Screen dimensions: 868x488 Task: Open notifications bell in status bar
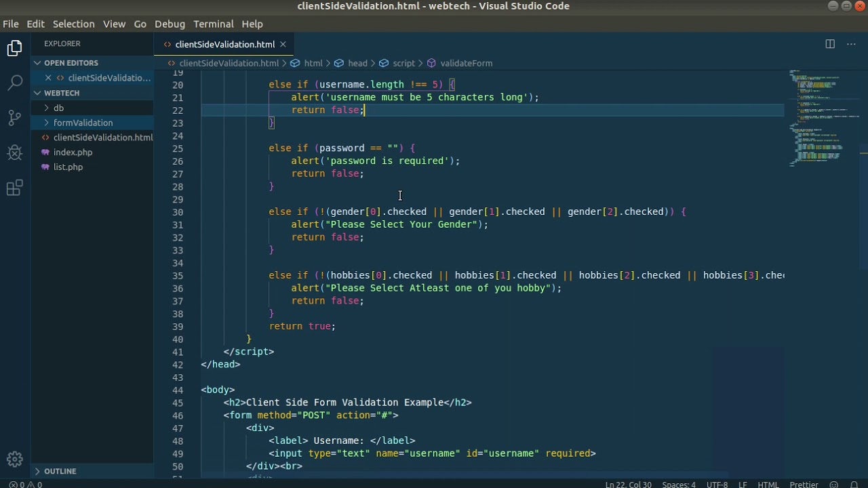point(854,484)
